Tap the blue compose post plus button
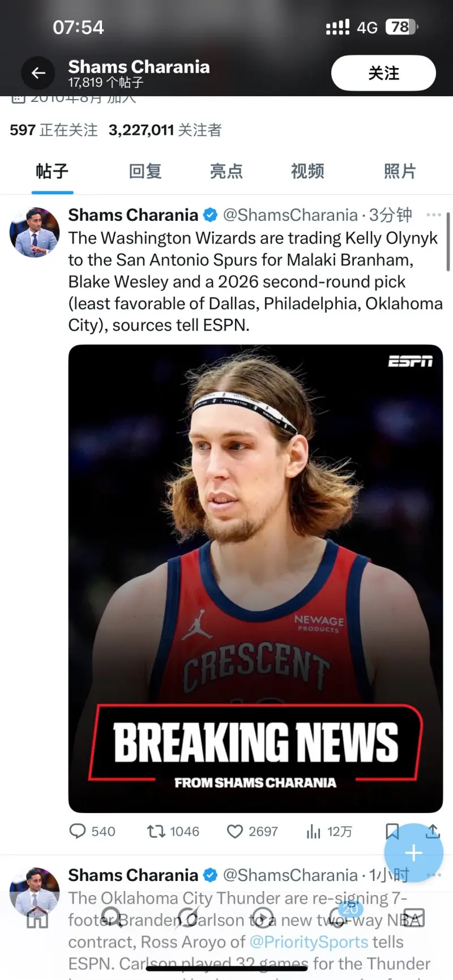 click(x=413, y=853)
